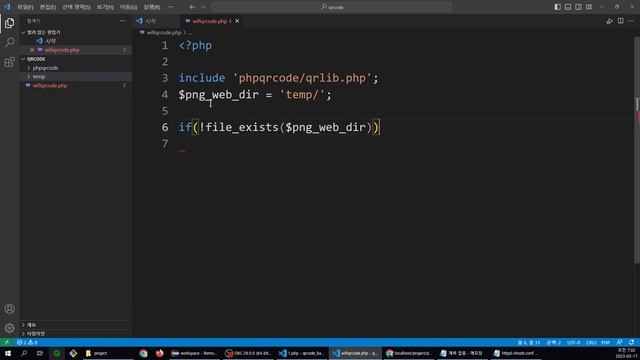640x360 pixels.
Task: Change UTF-8 encoding in status bar
Action: point(573,342)
